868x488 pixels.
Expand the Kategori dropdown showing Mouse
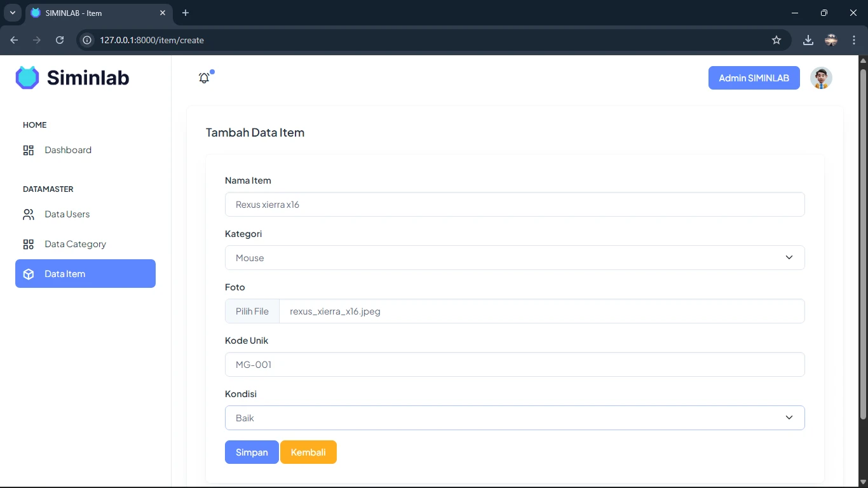point(514,258)
